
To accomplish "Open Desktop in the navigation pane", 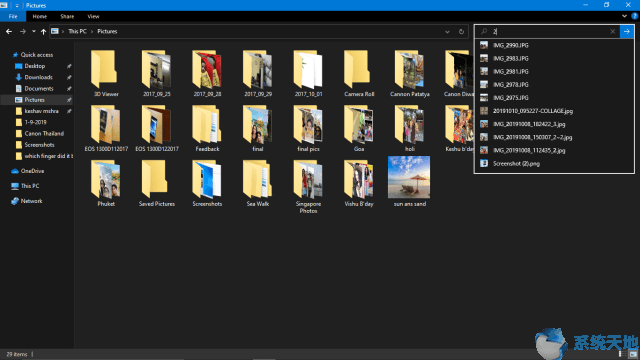I will tap(34, 66).
